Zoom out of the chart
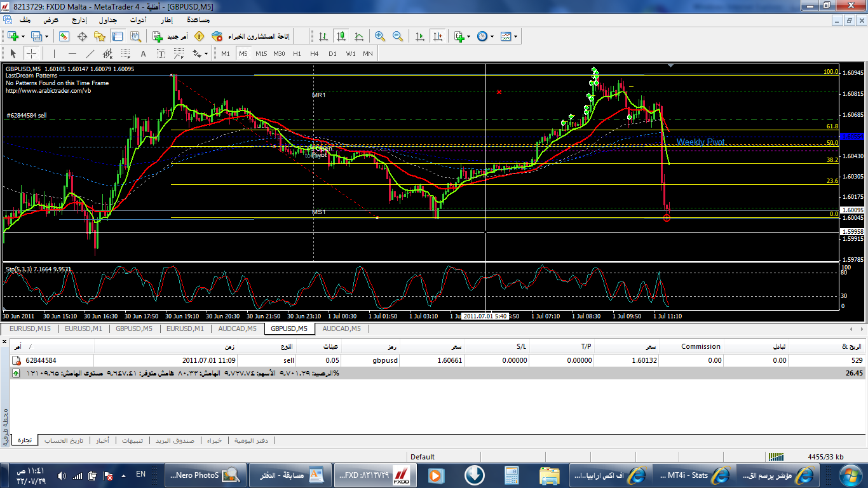The height and width of the screenshot is (488, 868). pyautogui.click(x=398, y=36)
